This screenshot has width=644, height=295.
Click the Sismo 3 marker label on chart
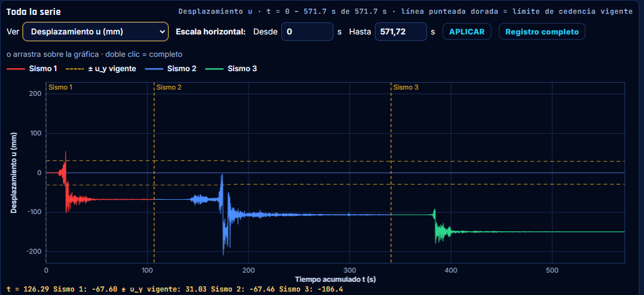tap(406, 87)
